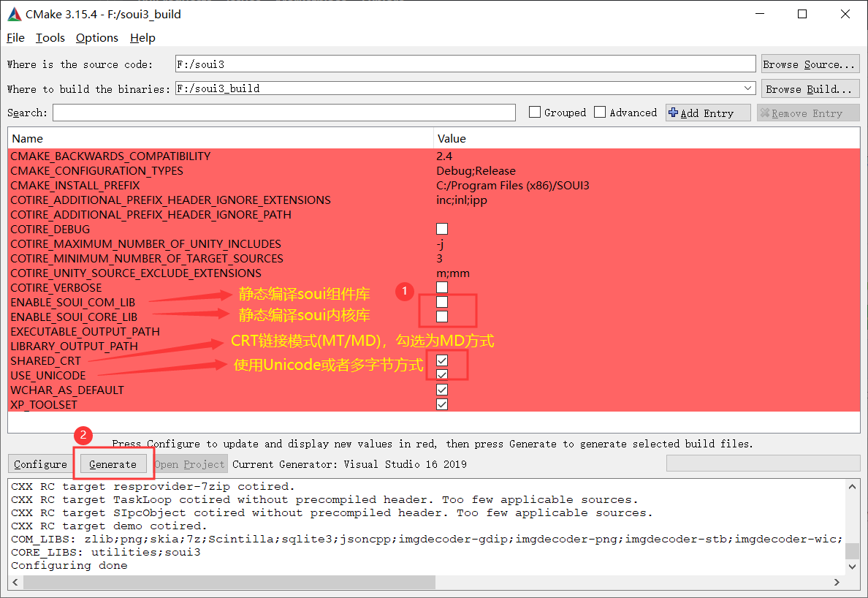Click the 'm;mm' value cell

(453, 273)
